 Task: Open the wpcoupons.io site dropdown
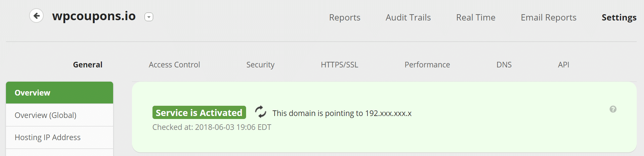[x=149, y=17]
